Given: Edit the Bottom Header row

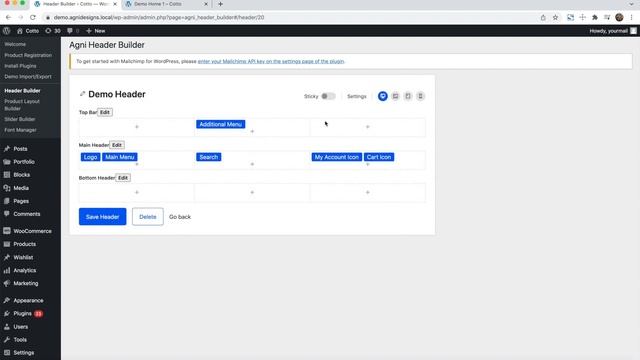Looking at the screenshot, I should click(x=123, y=178).
